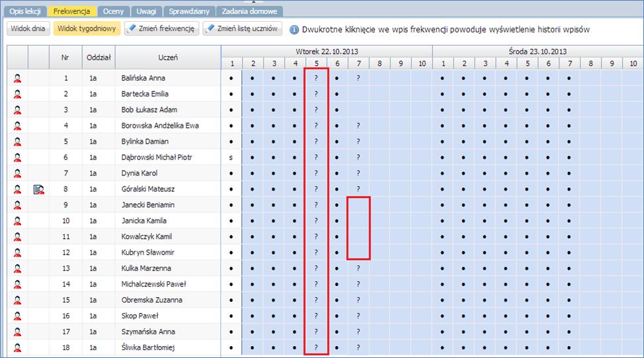
Task: Click the name Balińska Anna
Action: pos(143,78)
